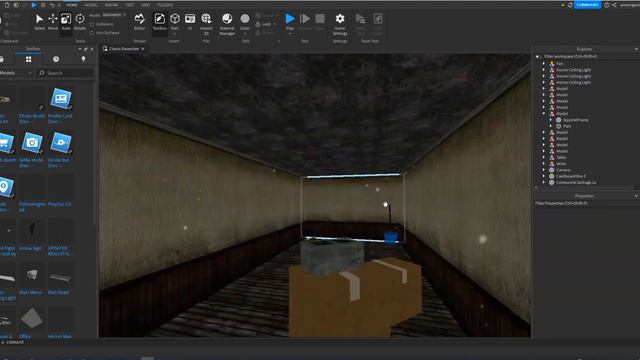
Task: Expand the Fan model node
Action: [544, 64]
